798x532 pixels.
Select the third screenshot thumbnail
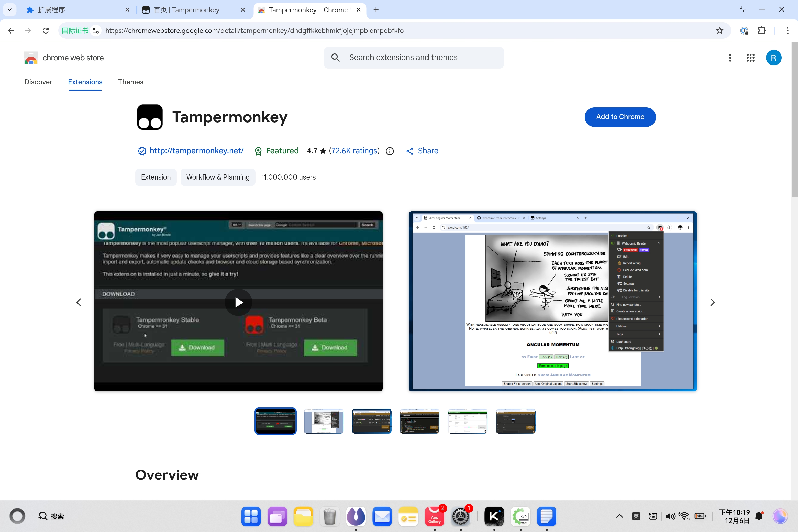(x=372, y=421)
